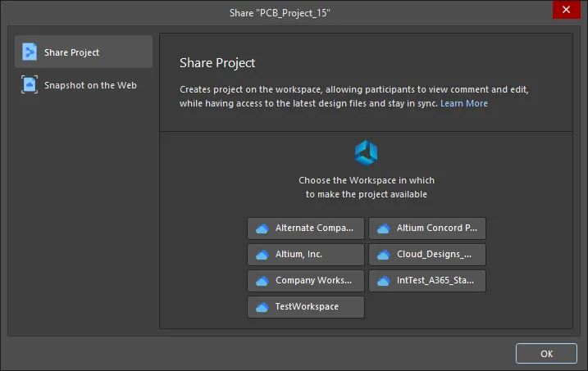Image resolution: width=588 pixels, height=371 pixels.
Task: Click cloud icon beside Company Works...
Action: point(262,281)
